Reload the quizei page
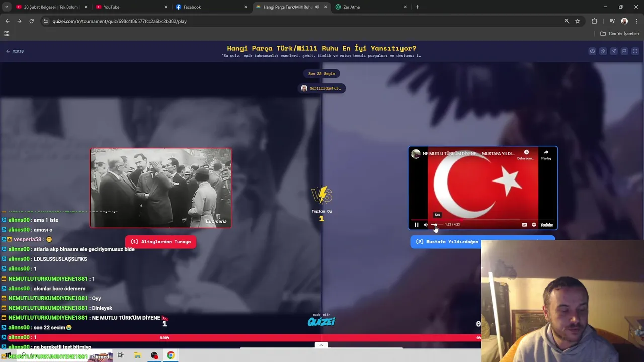 [31, 21]
